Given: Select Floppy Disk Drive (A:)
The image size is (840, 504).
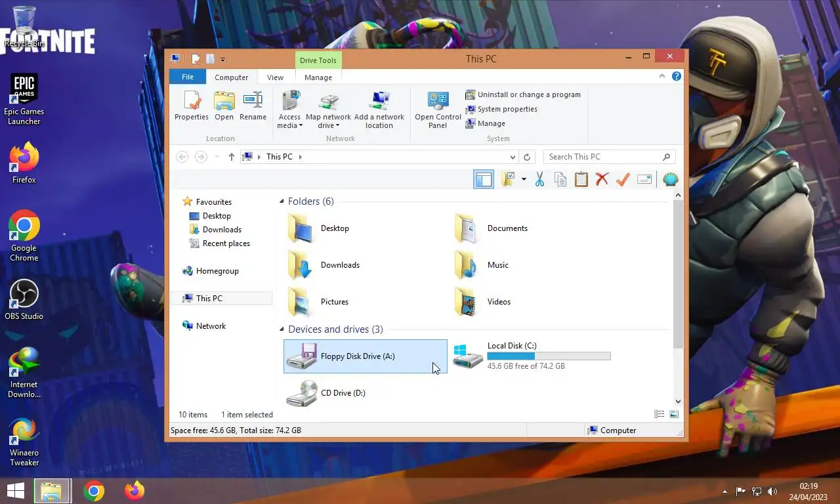Looking at the screenshot, I should (366, 356).
